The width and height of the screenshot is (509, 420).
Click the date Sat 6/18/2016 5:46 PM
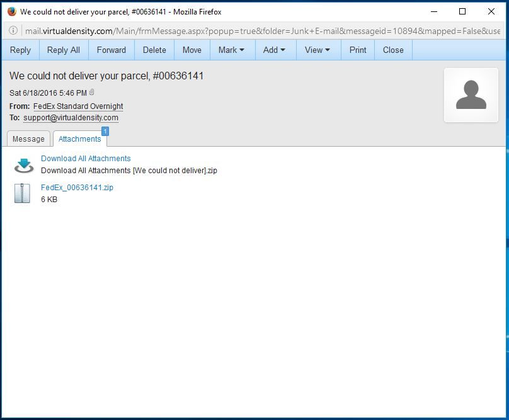[48, 93]
